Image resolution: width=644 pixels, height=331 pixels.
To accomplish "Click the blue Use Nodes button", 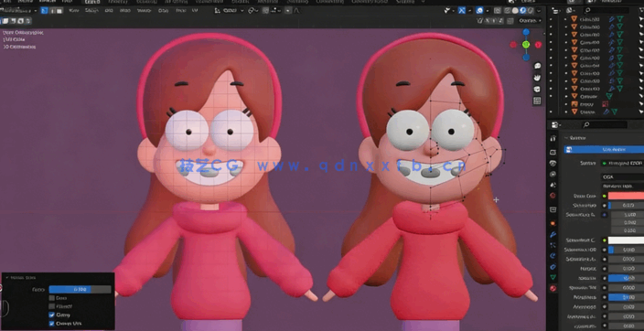I will click(x=604, y=149).
